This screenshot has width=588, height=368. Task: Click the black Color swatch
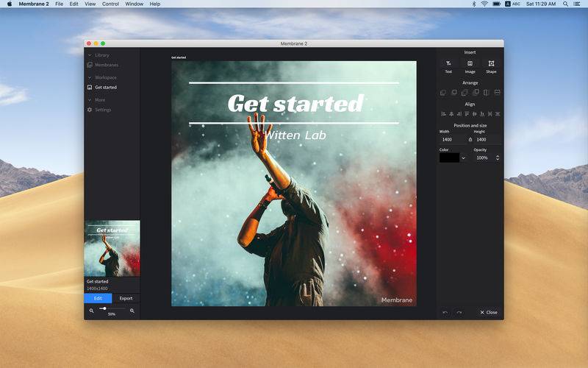pos(449,158)
